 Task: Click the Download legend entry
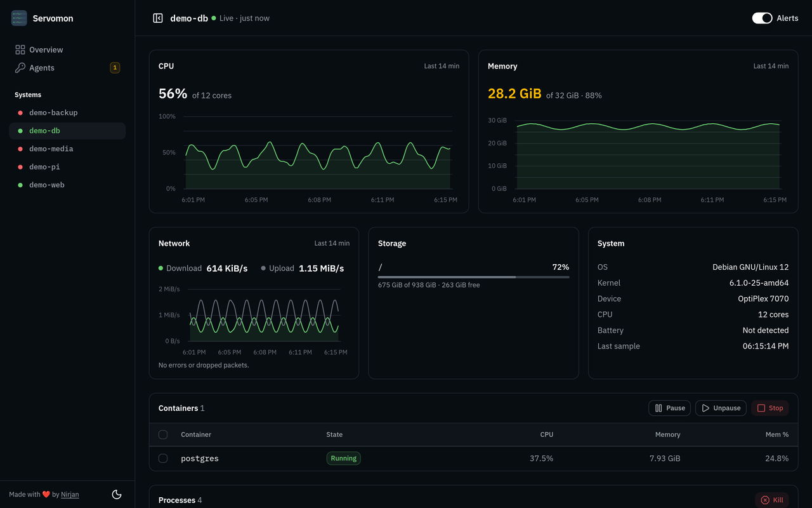(x=203, y=269)
